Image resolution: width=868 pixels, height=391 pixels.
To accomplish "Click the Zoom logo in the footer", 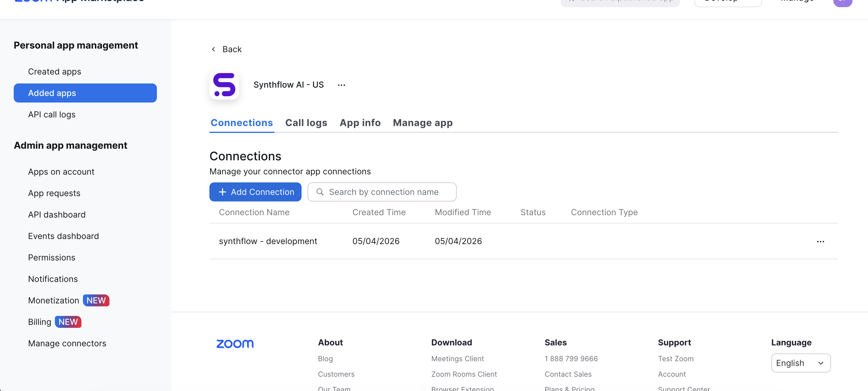I will click(235, 344).
